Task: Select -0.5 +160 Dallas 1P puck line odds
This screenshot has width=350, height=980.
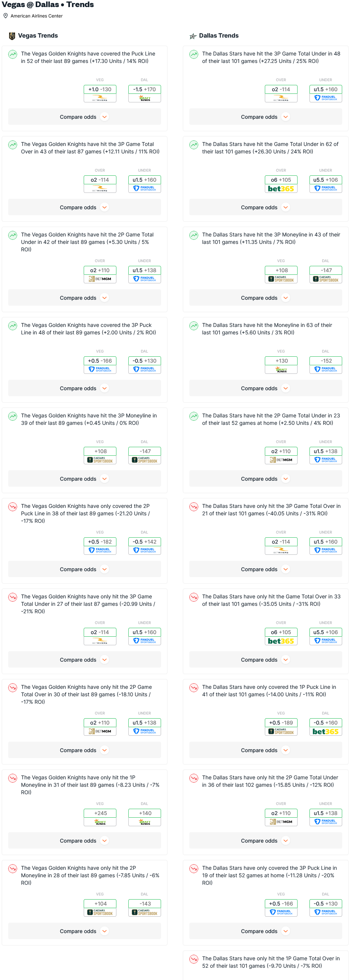Action: tap(326, 723)
